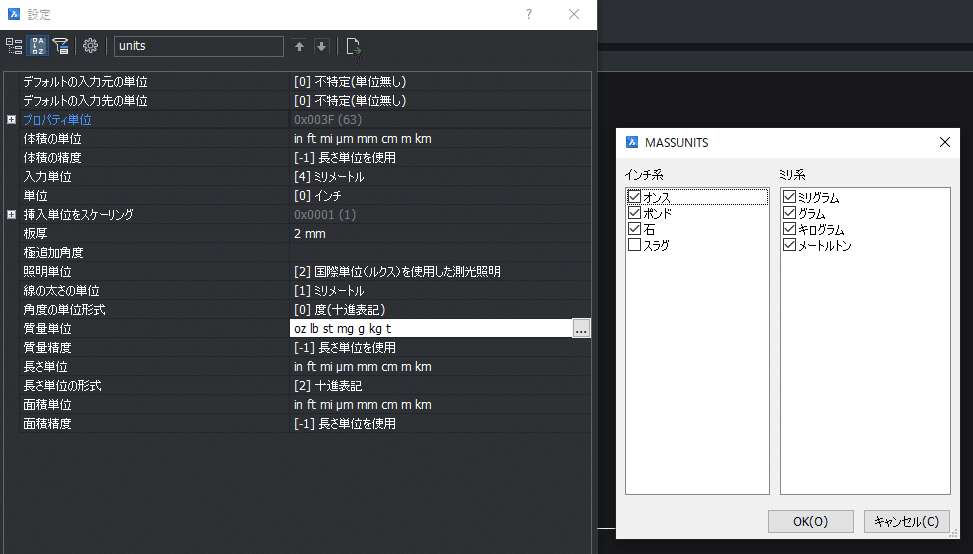Image resolution: width=973 pixels, height=554 pixels.
Task: Go to previous search result arrow
Action: [299, 47]
